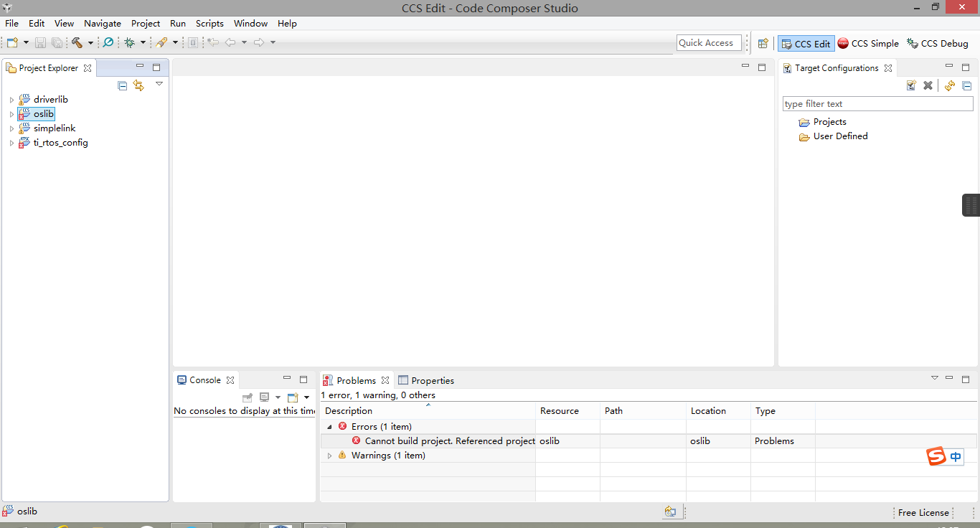Toggle Chinese input mode indicator
980x528 pixels.
point(956,456)
